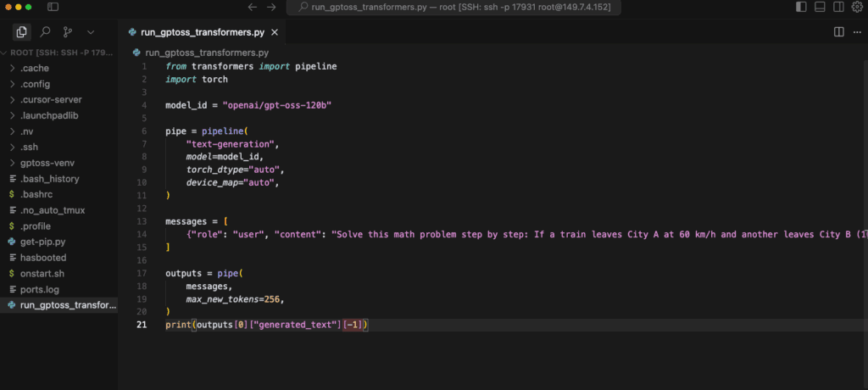Split the editor to the right
The height and width of the screenshot is (390, 868).
(839, 32)
